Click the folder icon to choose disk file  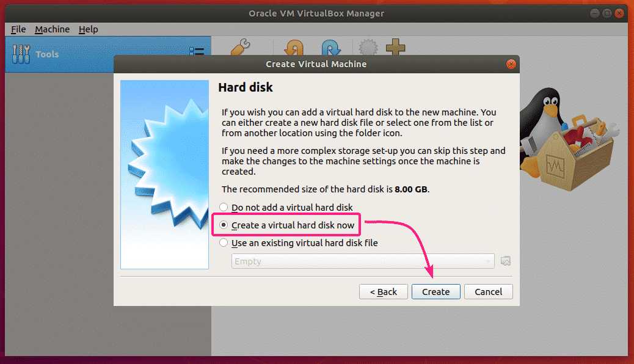click(x=505, y=261)
